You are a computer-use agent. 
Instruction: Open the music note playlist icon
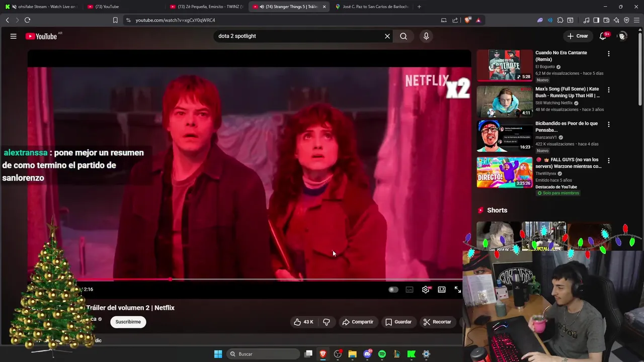pos(586,20)
